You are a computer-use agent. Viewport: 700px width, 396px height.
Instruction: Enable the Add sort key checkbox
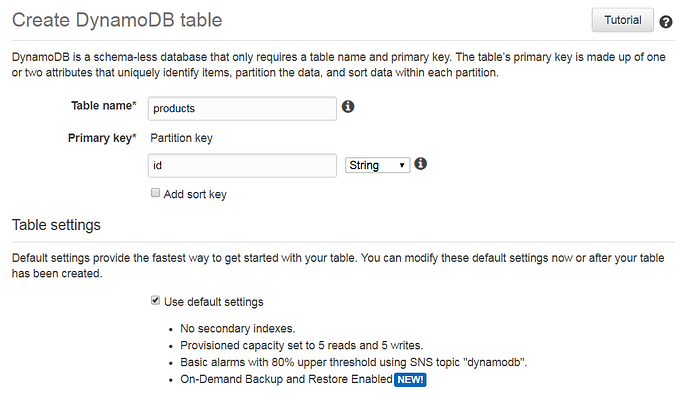155,193
